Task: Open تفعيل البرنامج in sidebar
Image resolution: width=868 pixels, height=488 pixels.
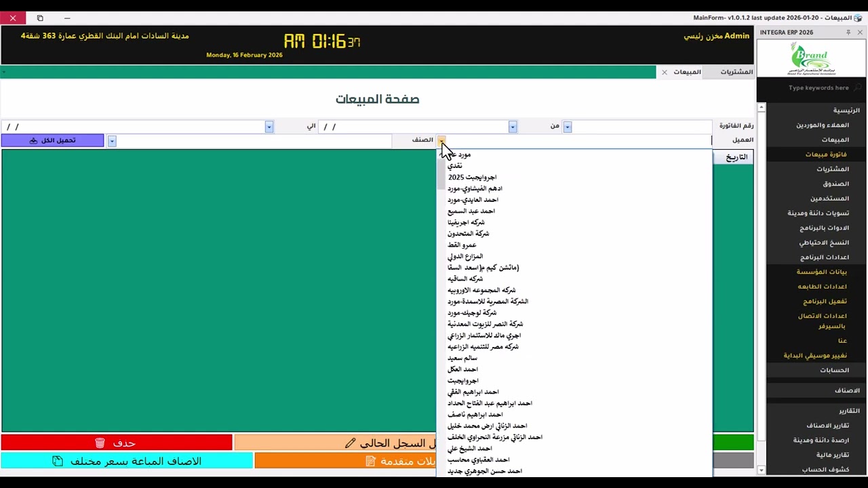Action: (825, 302)
